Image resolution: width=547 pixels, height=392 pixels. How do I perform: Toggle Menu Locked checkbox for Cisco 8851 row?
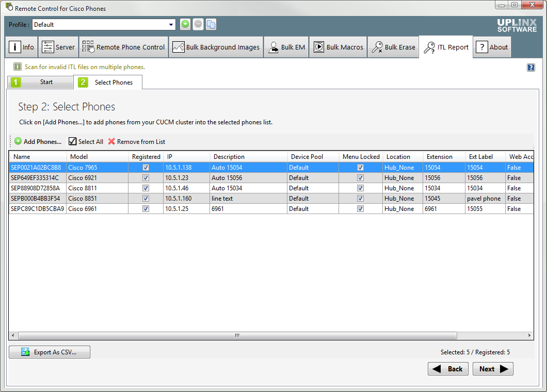[x=360, y=199]
